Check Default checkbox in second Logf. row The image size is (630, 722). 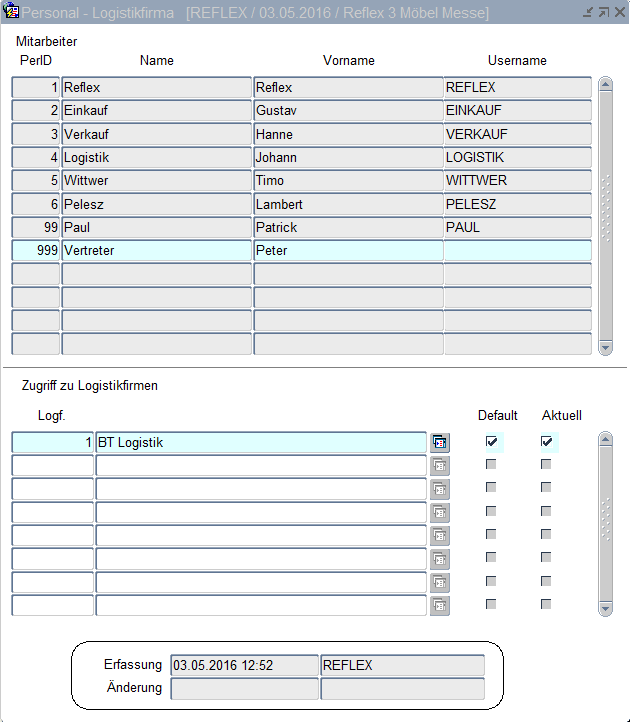pos(491,465)
